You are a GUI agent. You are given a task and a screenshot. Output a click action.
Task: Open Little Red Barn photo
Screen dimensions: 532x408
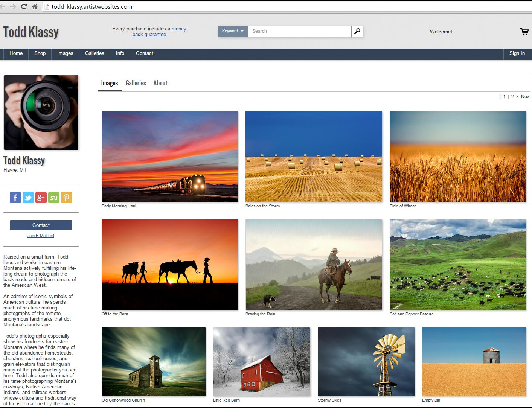pos(261,362)
